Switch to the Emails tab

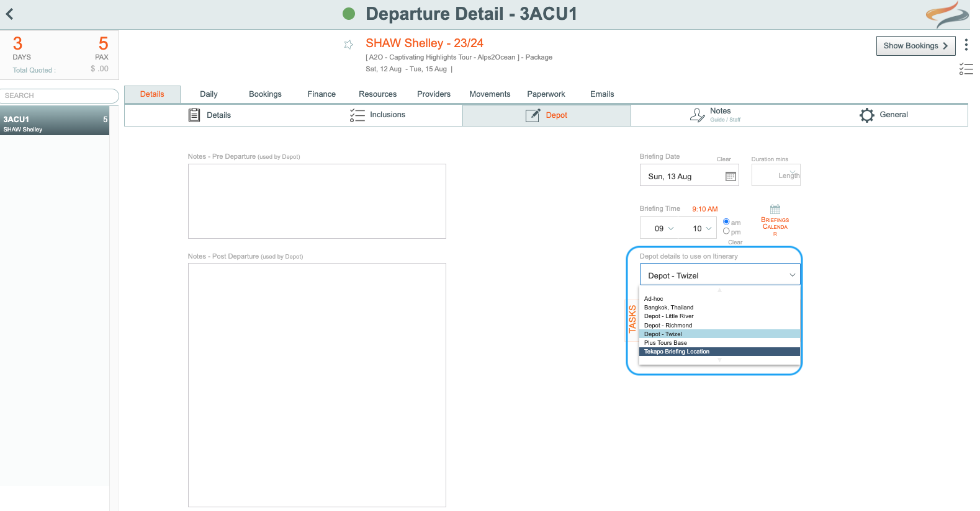[x=602, y=94]
